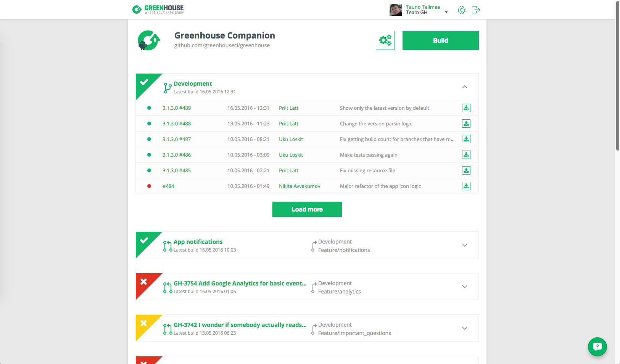Screen dimensions: 620x364
Task: Open app build configuration gears icon
Action: [x=385, y=40]
